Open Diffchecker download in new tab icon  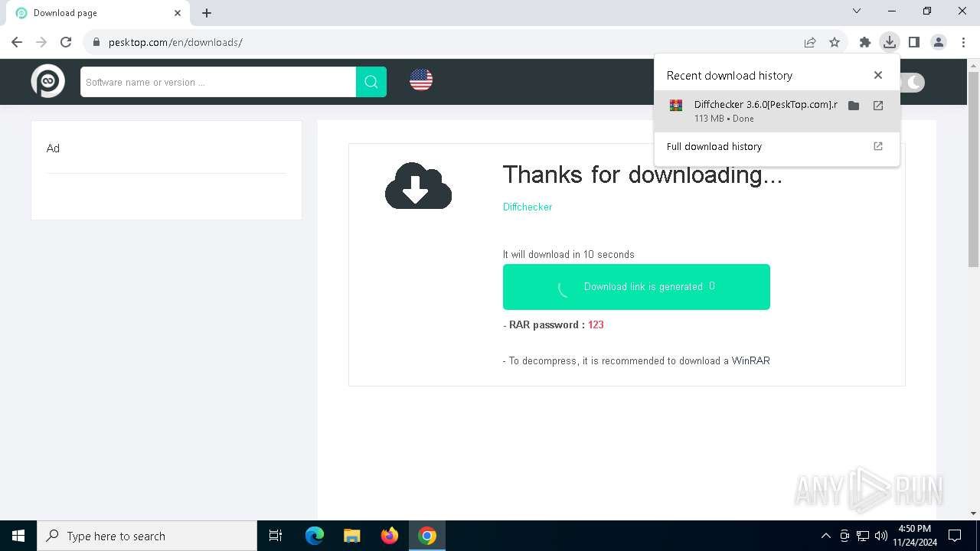pyautogui.click(x=878, y=106)
